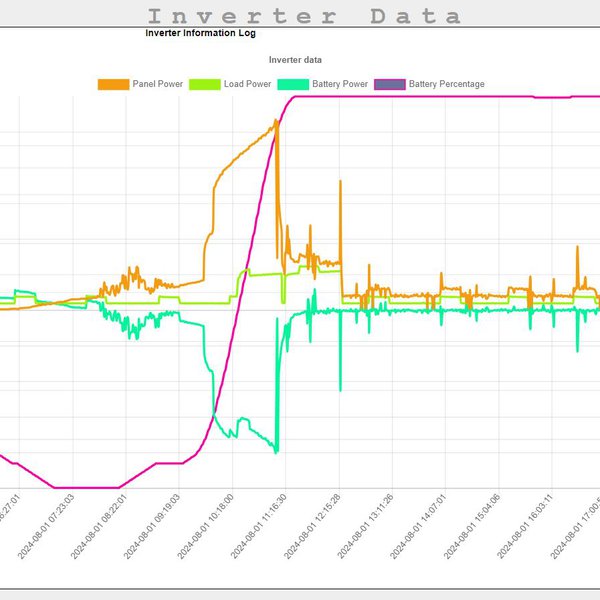Hide the Load Power series via label
Viewport: 600px width, 600px height.
[x=248, y=84]
